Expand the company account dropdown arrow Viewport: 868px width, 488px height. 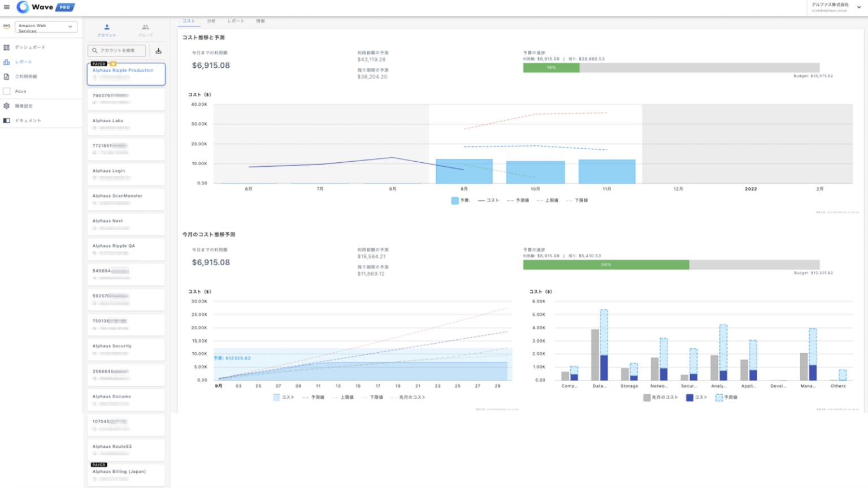click(860, 7)
